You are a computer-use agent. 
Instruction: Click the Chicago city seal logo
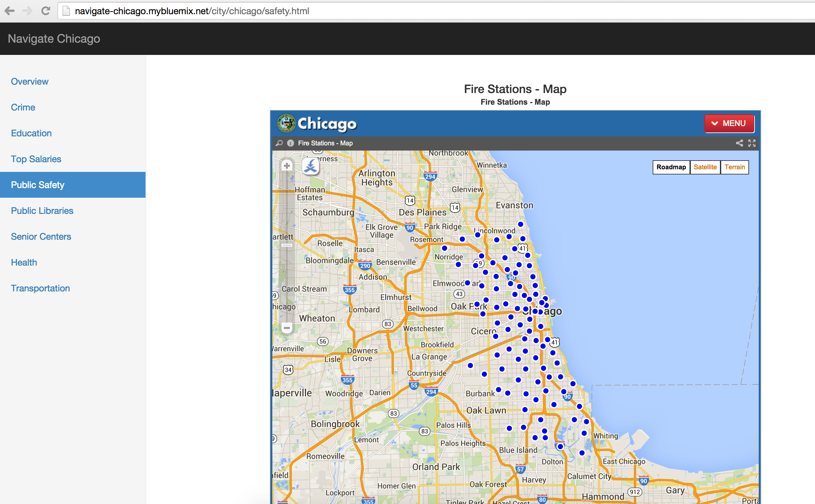pos(286,123)
